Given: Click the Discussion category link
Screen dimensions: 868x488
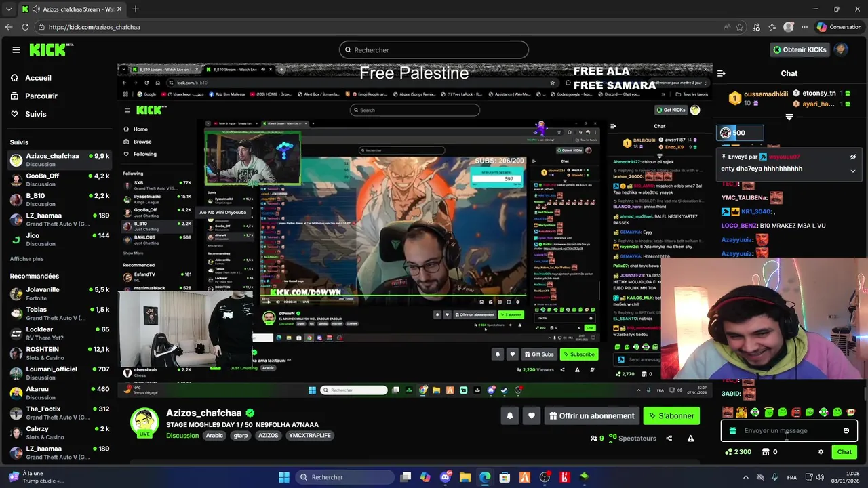Looking at the screenshot, I should pyautogui.click(x=182, y=436).
